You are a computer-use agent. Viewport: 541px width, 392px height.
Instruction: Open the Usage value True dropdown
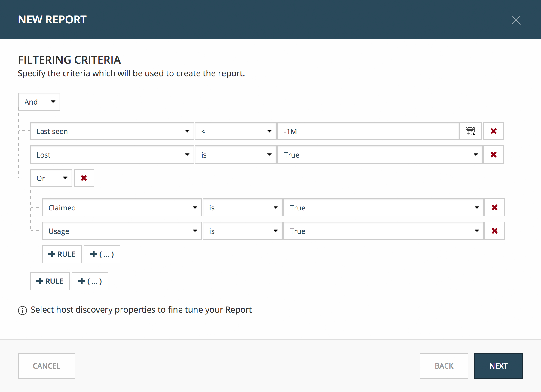point(384,231)
